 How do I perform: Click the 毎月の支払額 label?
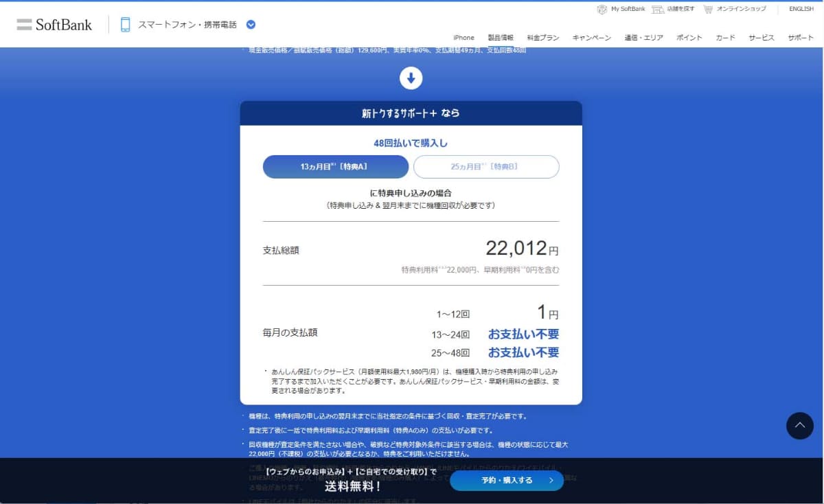click(x=290, y=332)
